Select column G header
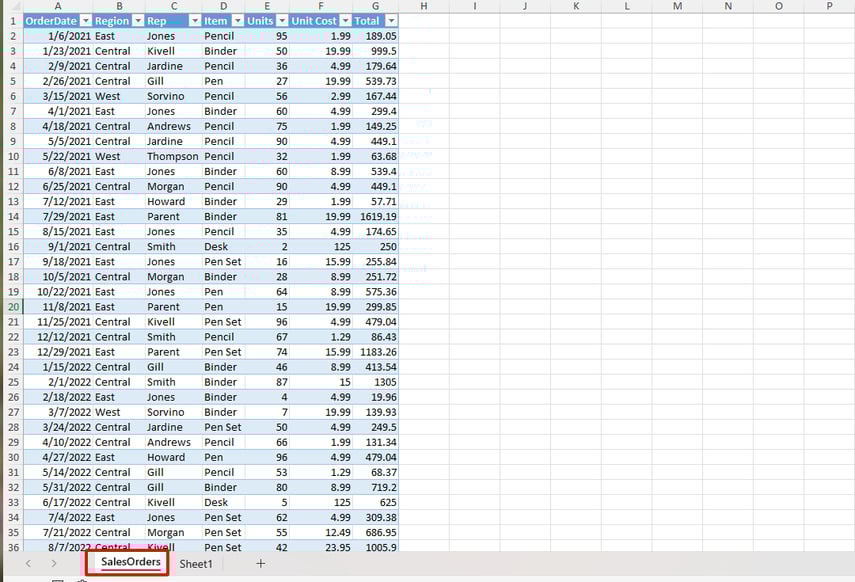Image resolution: width=855 pixels, height=582 pixels. click(x=375, y=6)
